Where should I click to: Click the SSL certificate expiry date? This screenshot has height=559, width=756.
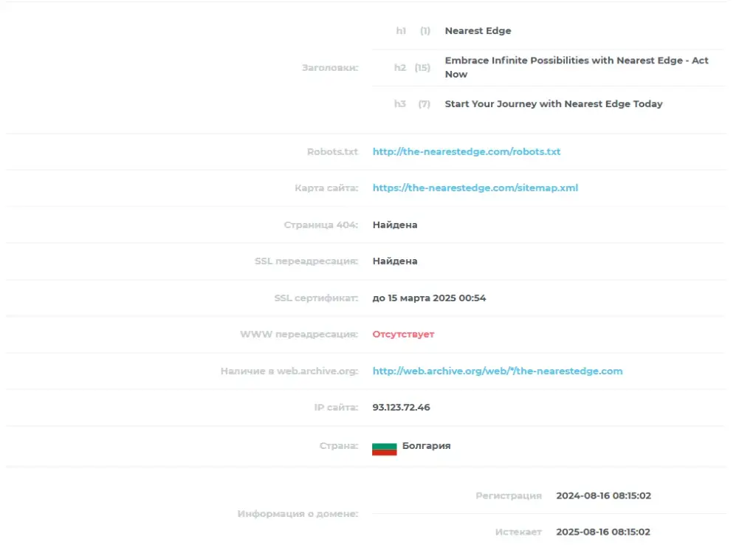tap(429, 298)
